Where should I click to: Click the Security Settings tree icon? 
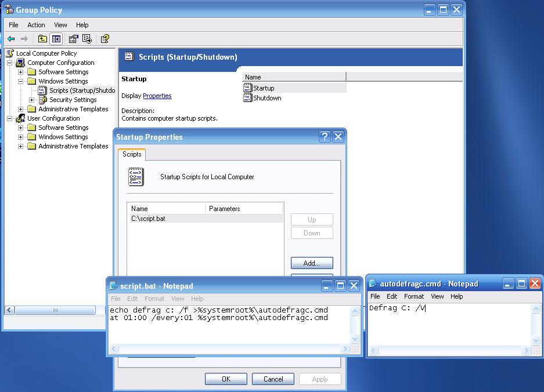click(x=43, y=100)
